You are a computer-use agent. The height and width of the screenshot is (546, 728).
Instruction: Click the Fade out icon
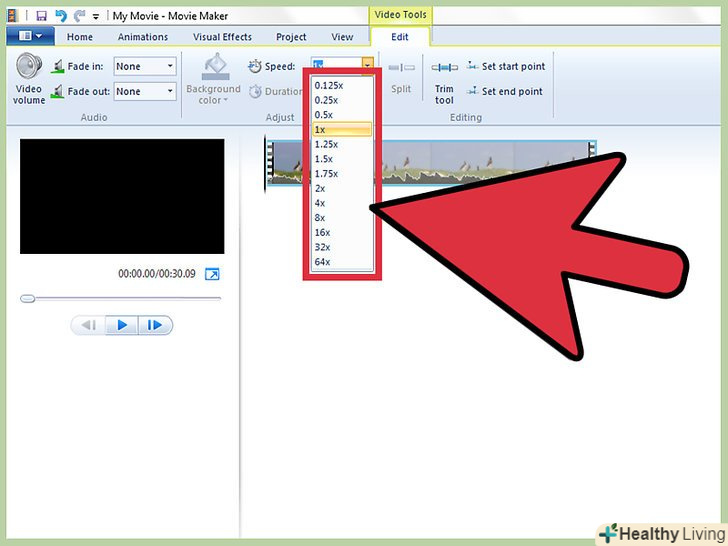point(58,91)
